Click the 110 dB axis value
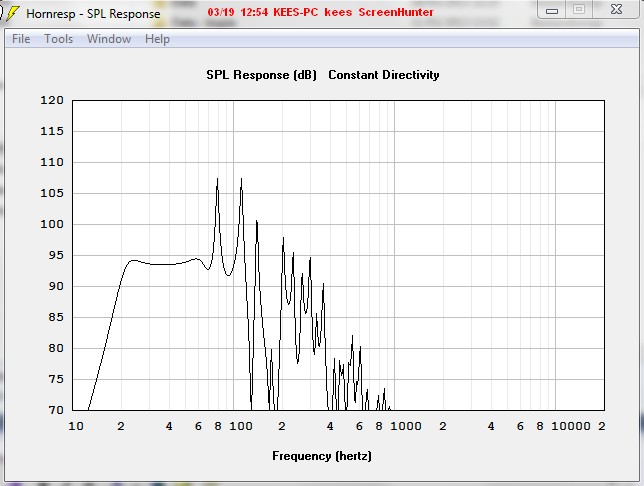 (x=52, y=162)
